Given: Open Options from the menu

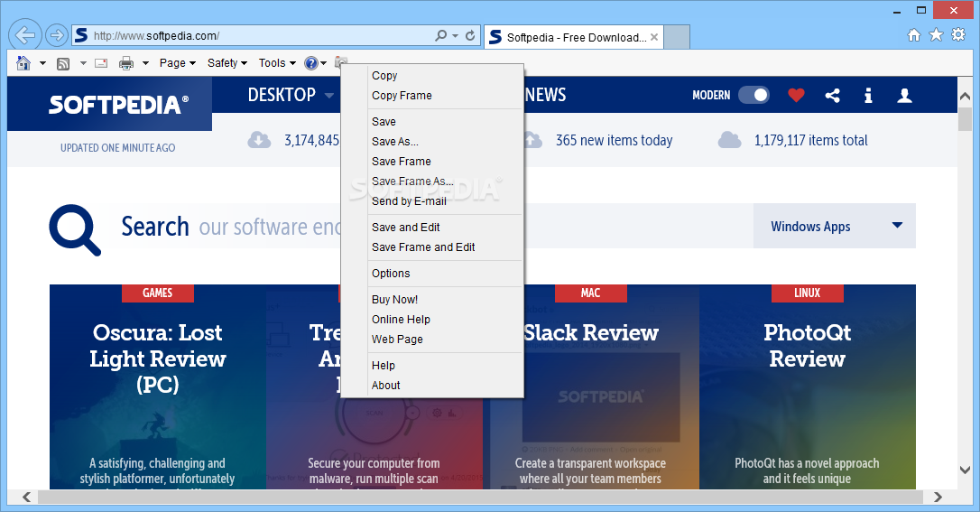Looking at the screenshot, I should 391,274.
